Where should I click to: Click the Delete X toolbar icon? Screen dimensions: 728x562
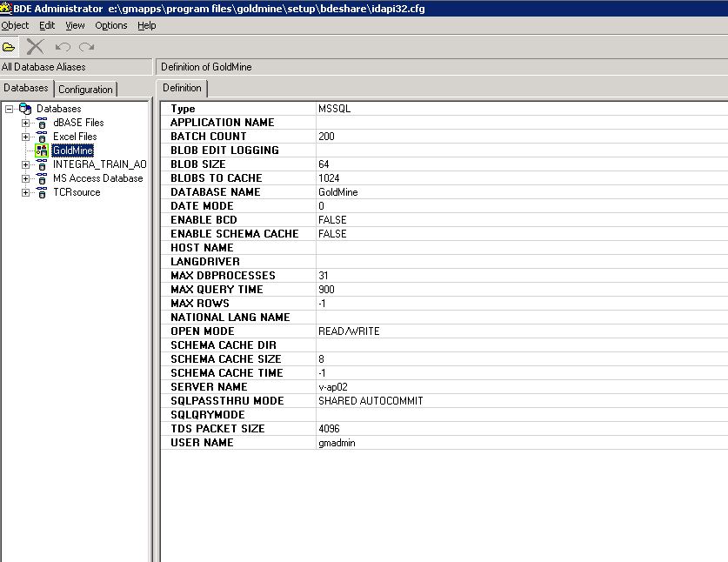[x=35, y=47]
